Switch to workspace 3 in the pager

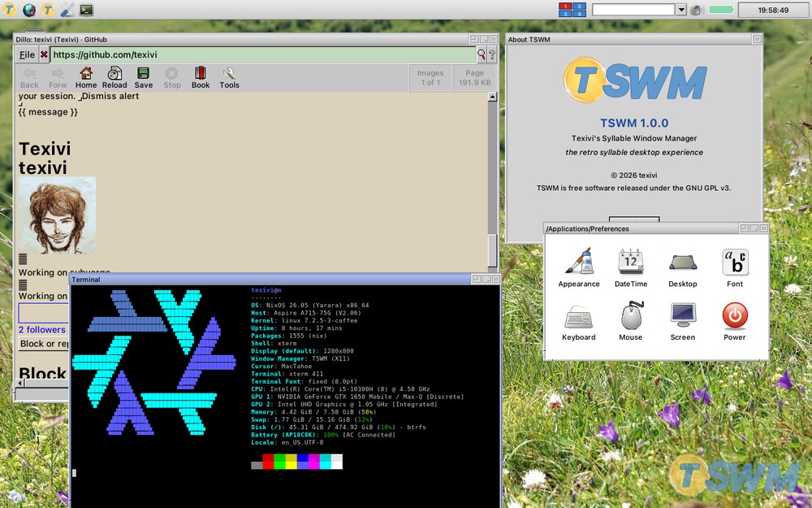tap(565, 14)
